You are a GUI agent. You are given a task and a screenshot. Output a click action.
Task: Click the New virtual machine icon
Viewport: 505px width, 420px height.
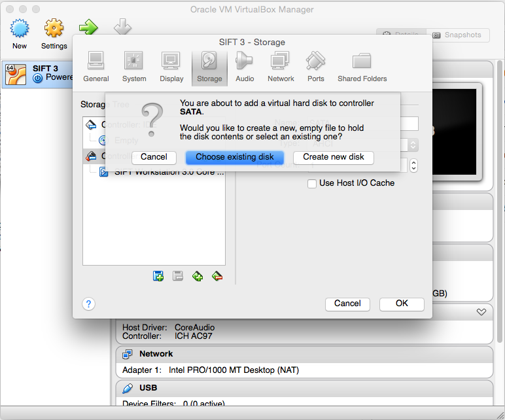[x=20, y=28]
